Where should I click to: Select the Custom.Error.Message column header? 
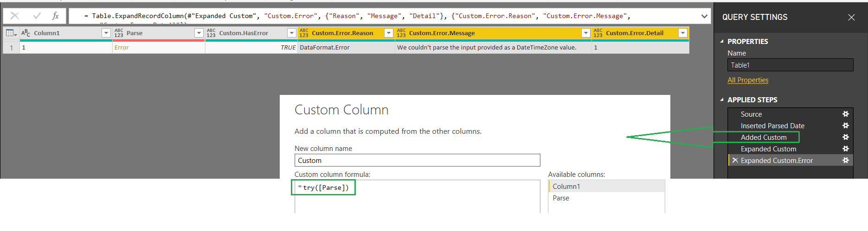493,33
